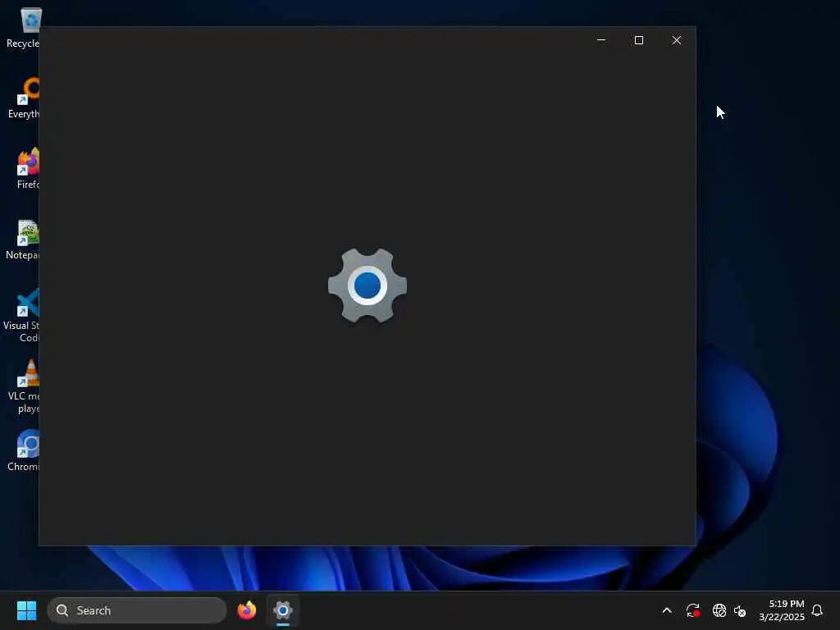Show hidden system tray icons
840x630 pixels.
667,610
